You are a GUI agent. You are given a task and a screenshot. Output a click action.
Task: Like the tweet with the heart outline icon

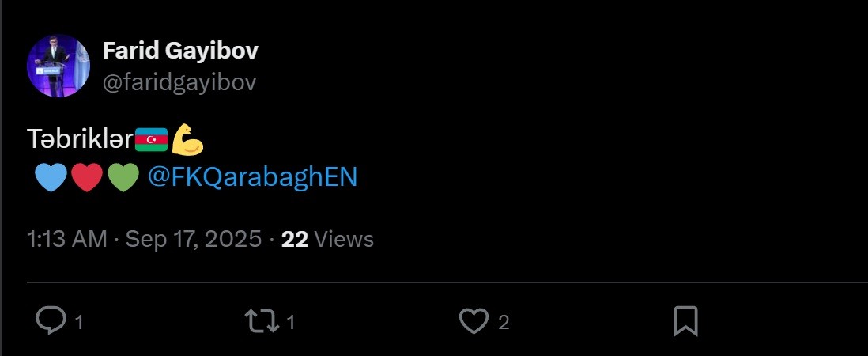474,320
